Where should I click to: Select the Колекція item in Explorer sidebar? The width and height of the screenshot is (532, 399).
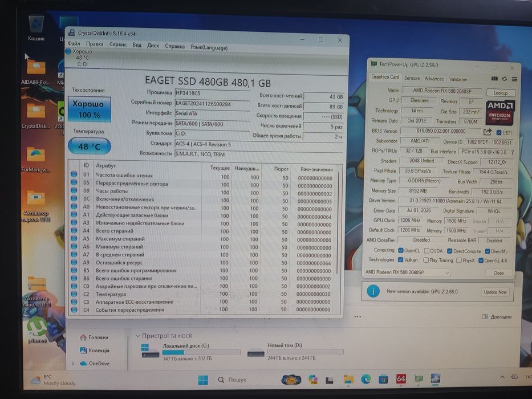pyautogui.click(x=95, y=350)
